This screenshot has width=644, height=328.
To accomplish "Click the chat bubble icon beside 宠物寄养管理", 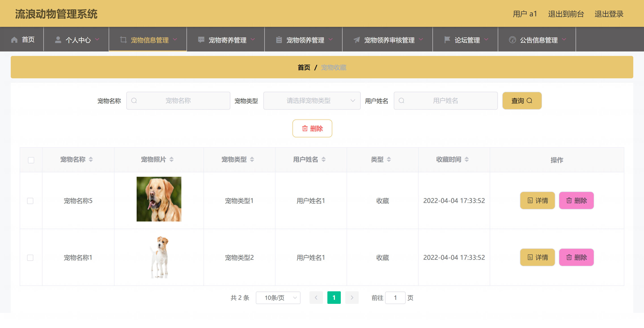I will pyautogui.click(x=201, y=40).
